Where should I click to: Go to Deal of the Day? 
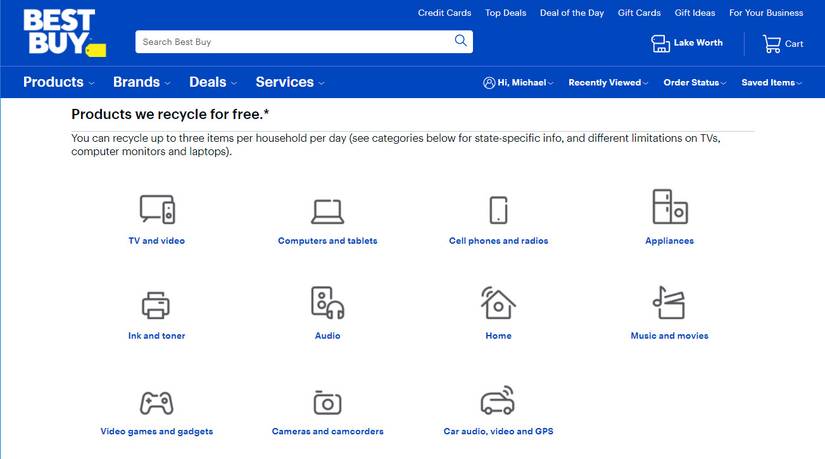572,13
